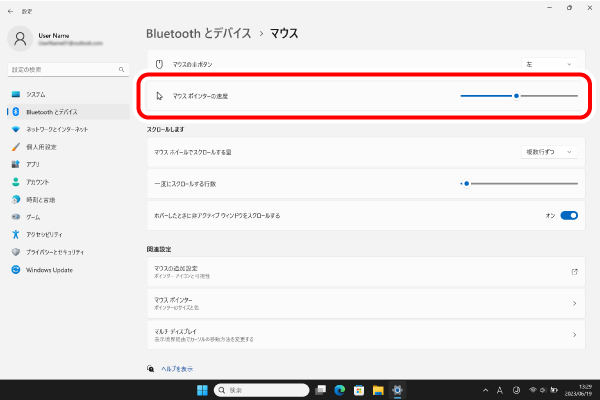This screenshot has height=400, width=600.
Task: Open アクセシビリティ settings
Action: 46,234
